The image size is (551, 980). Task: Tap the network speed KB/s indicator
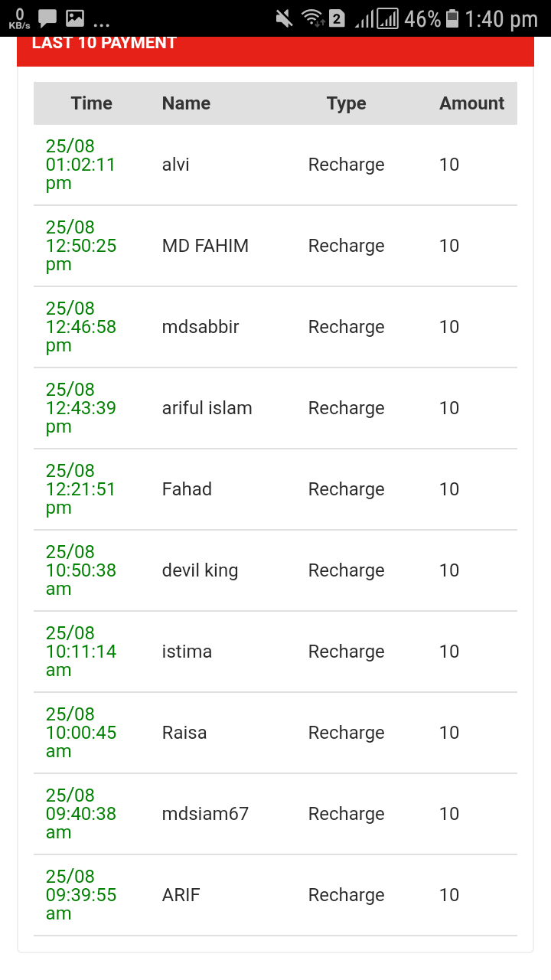tap(19, 18)
